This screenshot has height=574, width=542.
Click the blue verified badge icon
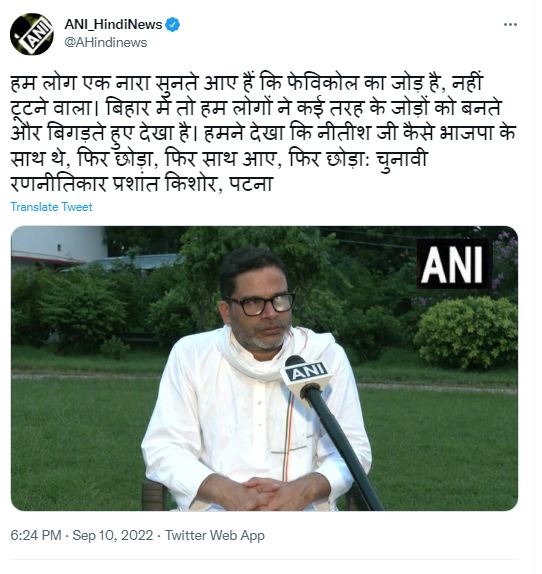(x=173, y=25)
